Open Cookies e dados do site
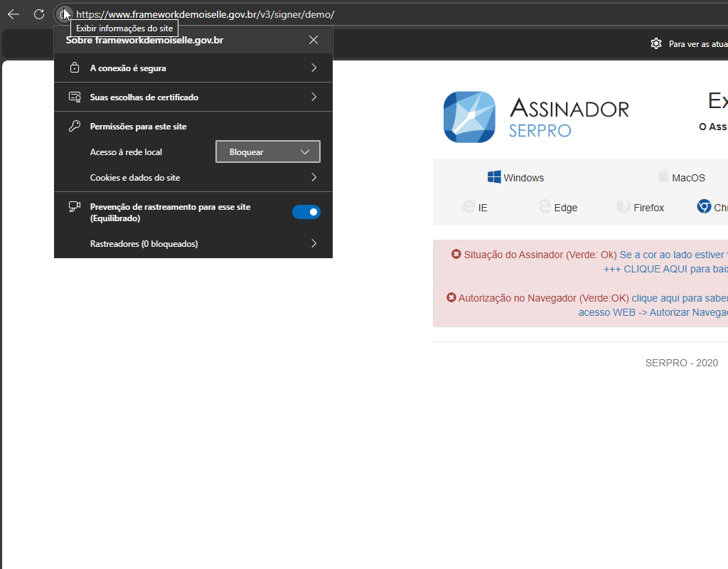This screenshot has height=569, width=728. 193,178
